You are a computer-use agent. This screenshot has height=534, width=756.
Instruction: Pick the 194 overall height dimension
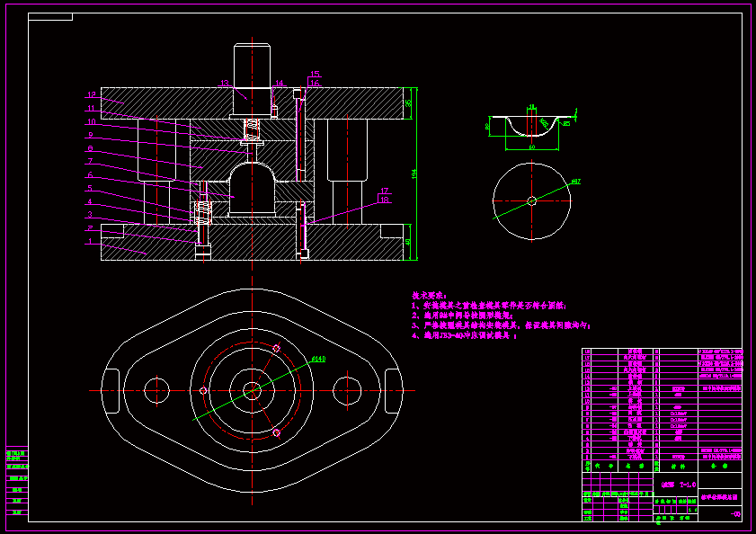click(x=414, y=174)
